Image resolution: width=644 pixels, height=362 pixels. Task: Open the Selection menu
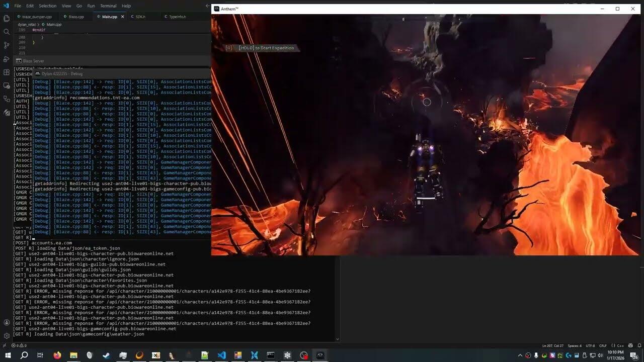(x=47, y=6)
